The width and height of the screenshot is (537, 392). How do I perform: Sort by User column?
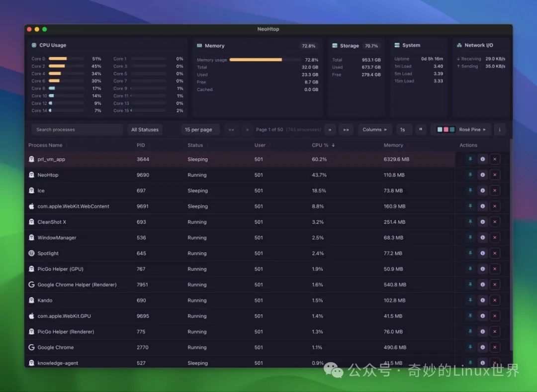pos(260,145)
